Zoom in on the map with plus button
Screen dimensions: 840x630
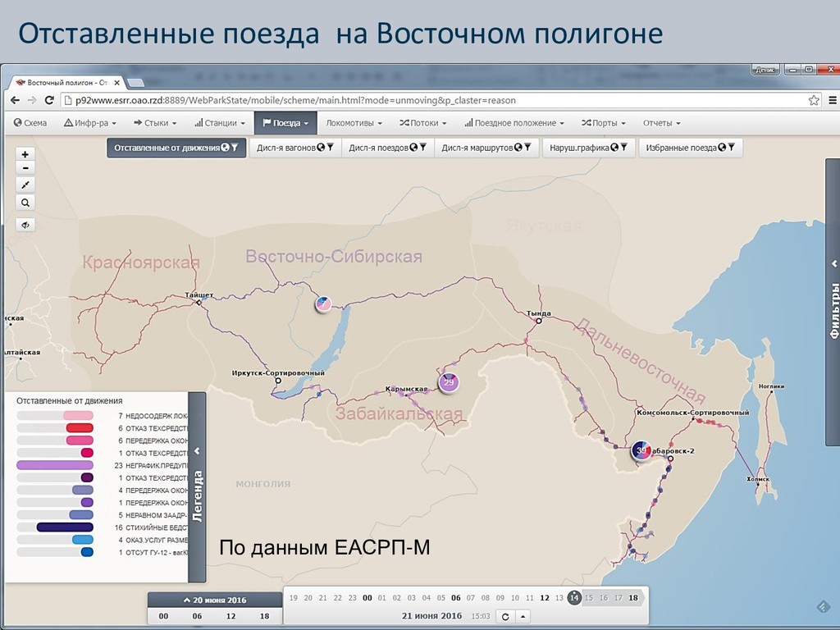coord(25,154)
